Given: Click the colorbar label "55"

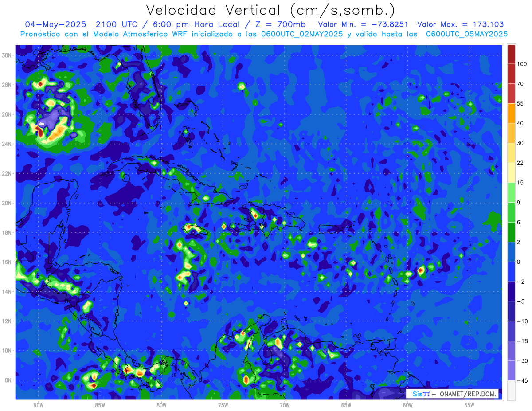Looking at the screenshot, I should pos(520,103).
